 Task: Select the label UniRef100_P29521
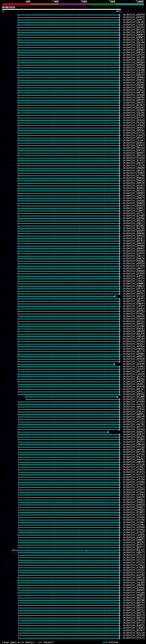point(133,314)
